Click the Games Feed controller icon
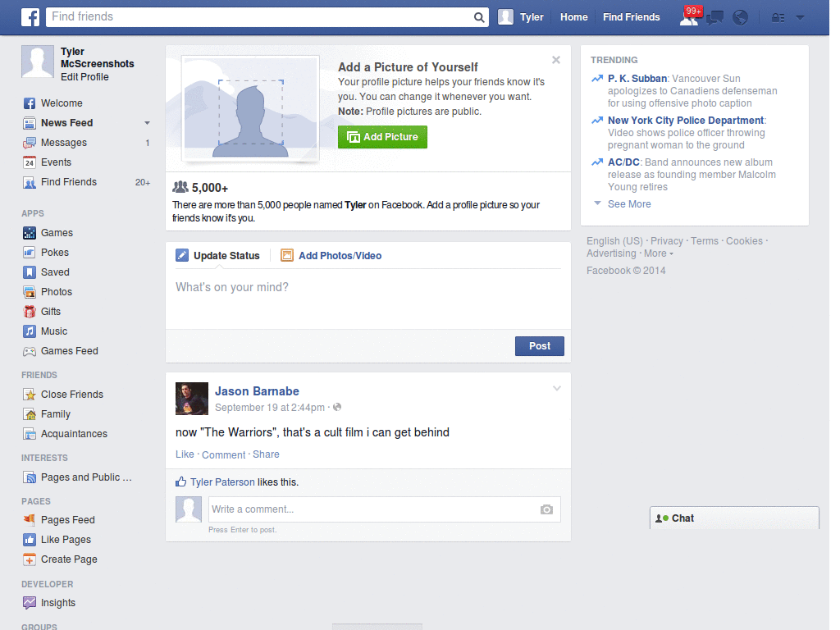 point(30,351)
